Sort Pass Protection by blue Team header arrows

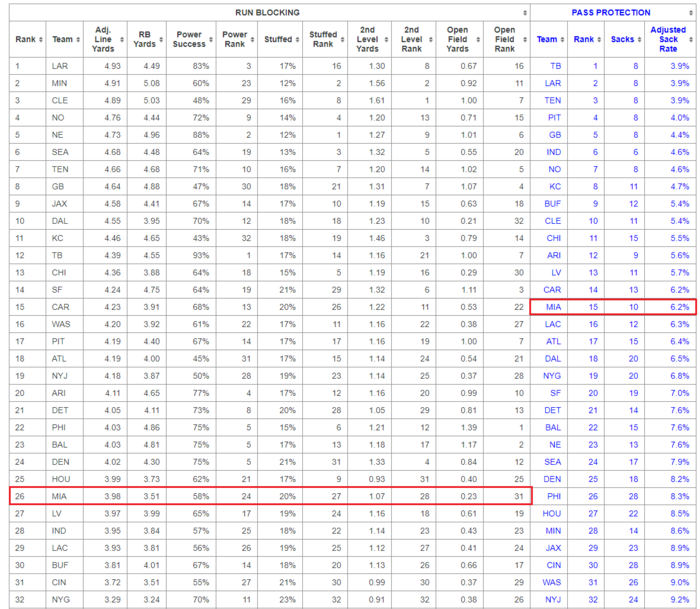point(562,39)
